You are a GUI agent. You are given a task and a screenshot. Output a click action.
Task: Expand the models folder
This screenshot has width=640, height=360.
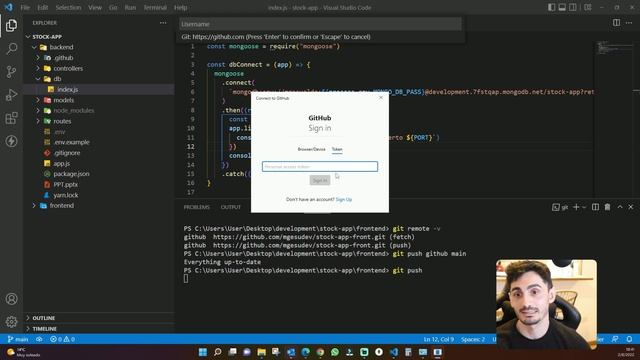pos(38,100)
